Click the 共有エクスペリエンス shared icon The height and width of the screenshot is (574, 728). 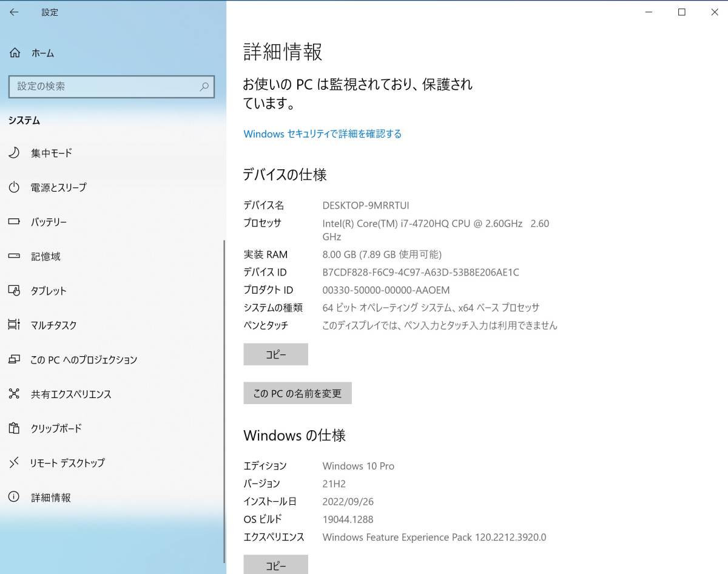(x=14, y=394)
